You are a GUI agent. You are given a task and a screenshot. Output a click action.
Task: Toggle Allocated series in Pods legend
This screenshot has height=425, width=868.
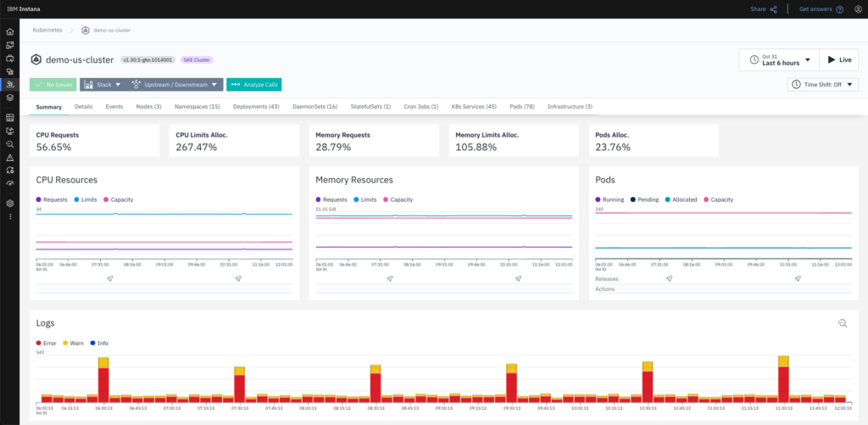pos(682,199)
